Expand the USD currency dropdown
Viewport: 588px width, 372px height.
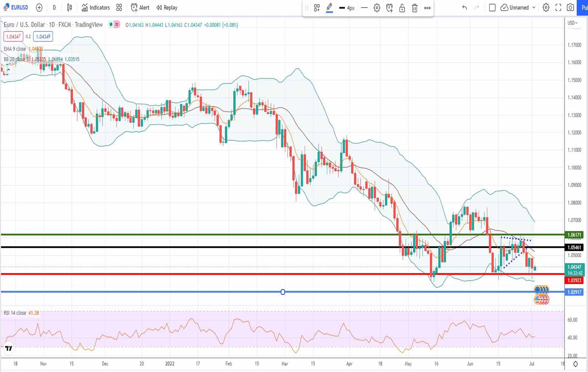point(572,23)
